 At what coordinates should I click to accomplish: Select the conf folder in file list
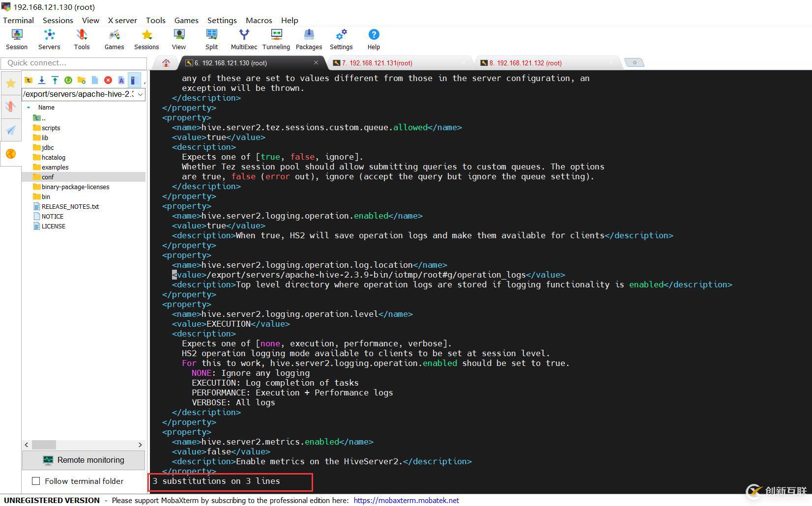tap(48, 177)
